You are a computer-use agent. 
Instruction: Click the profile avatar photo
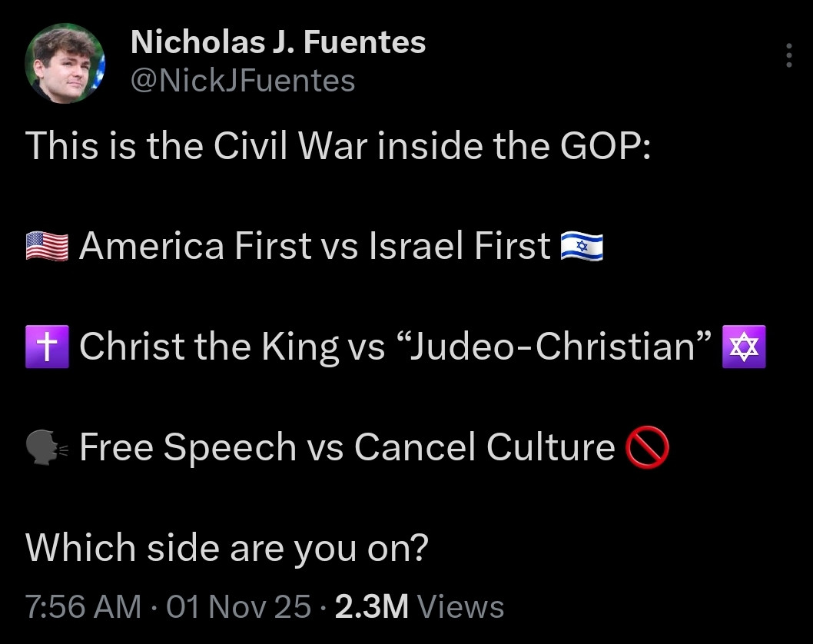tap(65, 62)
